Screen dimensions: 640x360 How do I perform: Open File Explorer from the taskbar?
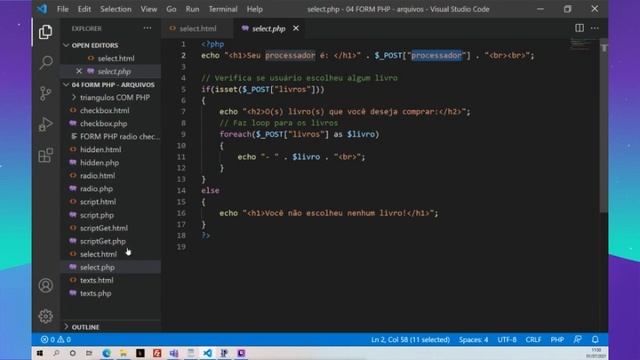point(123,353)
